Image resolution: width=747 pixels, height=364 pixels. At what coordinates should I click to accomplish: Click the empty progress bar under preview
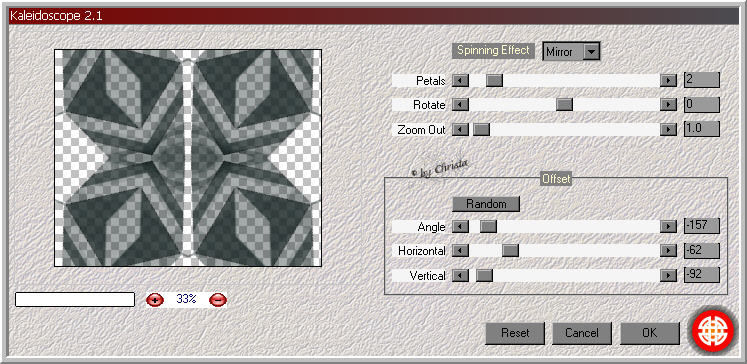[x=75, y=299]
